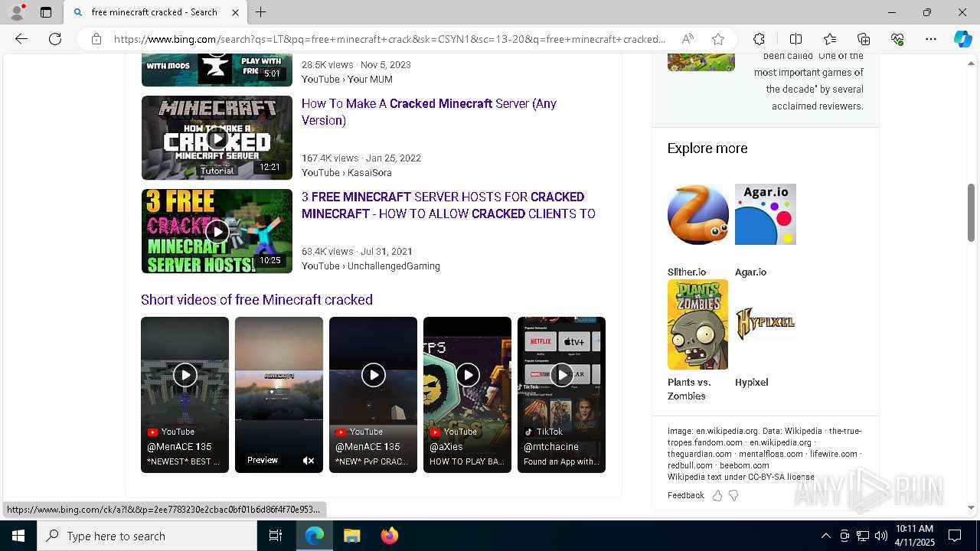980x551 pixels.
Task: Open Browser essentials icon
Action: tap(897, 39)
